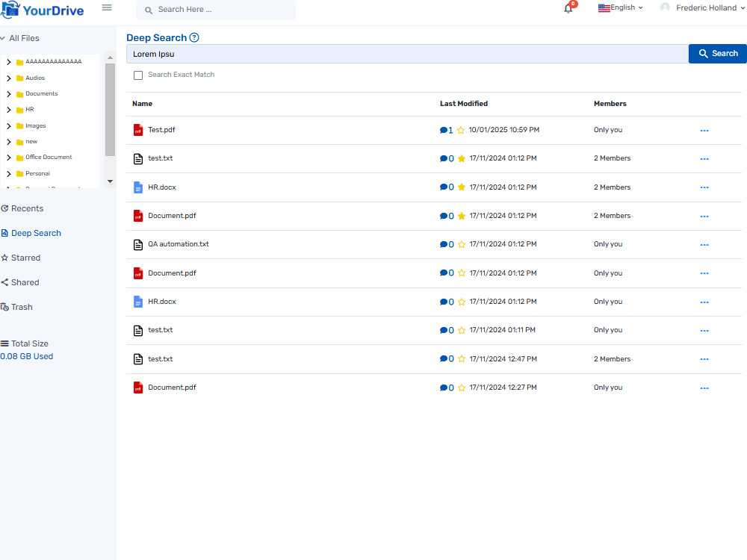Open Frederic Holland user menu
The height and width of the screenshot is (560, 747).
[703, 7]
